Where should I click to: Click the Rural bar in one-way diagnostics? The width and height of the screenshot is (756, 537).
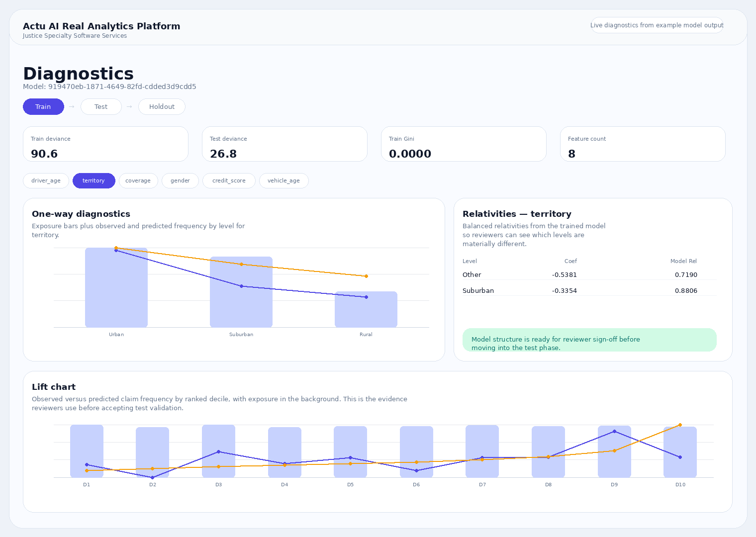pyautogui.click(x=366, y=309)
